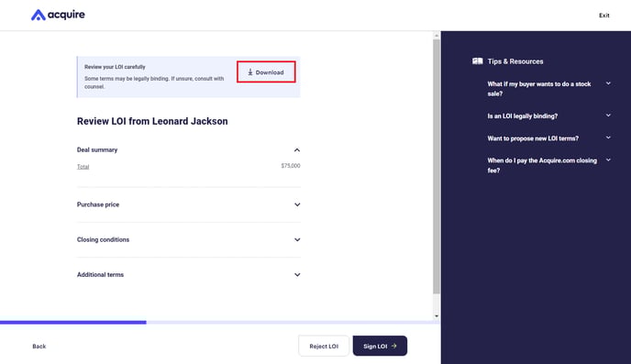Click the download arrow icon

249,72
